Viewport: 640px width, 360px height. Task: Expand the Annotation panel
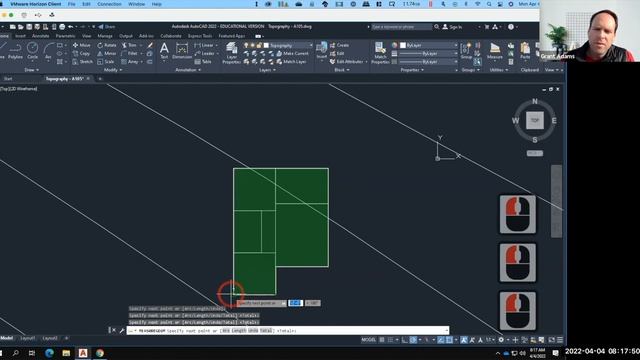tap(188, 70)
